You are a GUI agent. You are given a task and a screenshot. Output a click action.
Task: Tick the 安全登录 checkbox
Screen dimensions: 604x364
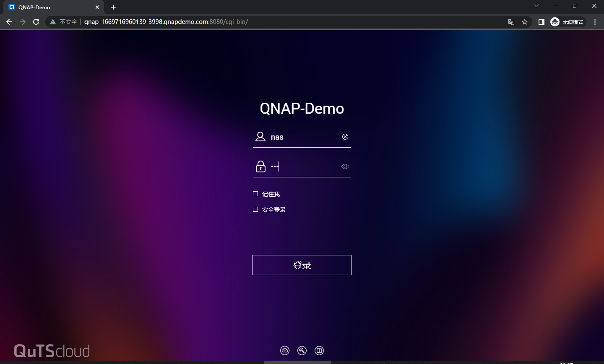255,209
